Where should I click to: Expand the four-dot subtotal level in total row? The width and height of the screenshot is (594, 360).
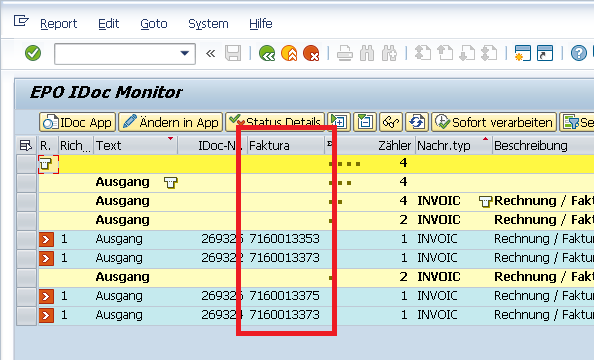coord(344,164)
